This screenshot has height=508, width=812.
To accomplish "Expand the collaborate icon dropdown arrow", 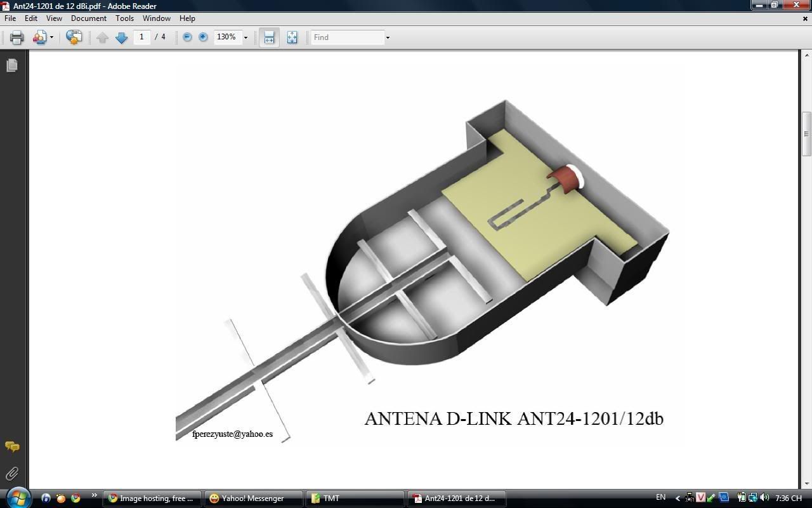I will (x=51, y=37).
